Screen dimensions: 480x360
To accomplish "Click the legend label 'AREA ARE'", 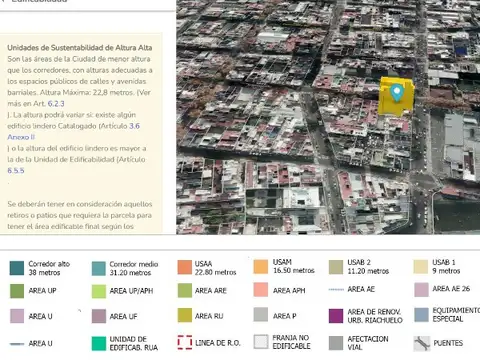I will [211, 291].
